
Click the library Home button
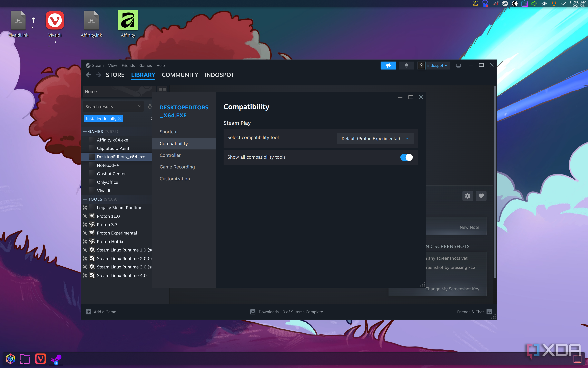[117, 92]
